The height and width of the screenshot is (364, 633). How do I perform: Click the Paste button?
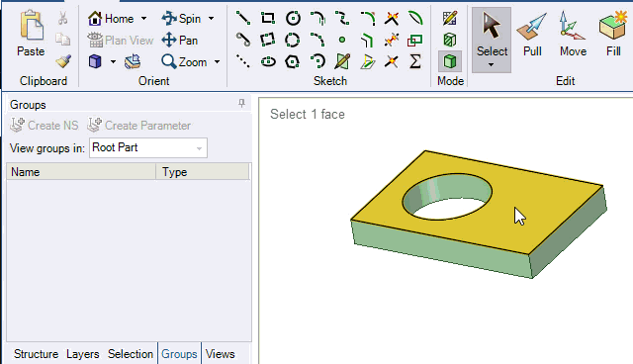[x=31, y=34]
